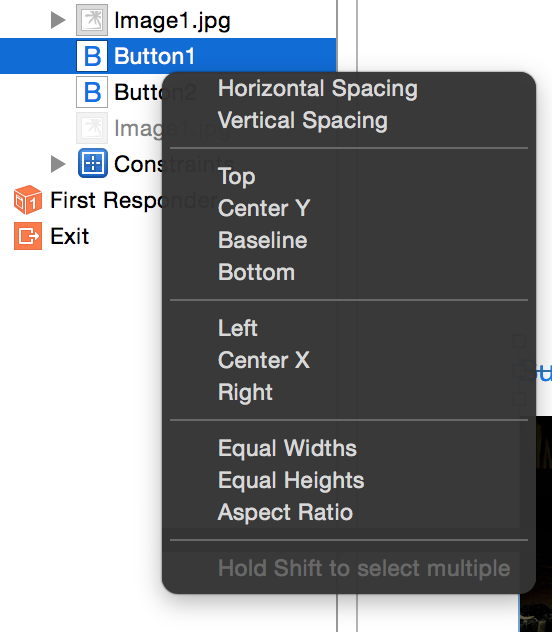Choose Aspect Ratio constraint
Image resolution: width=552 pixels, height=632 pixels.
[x=285, y=512]
